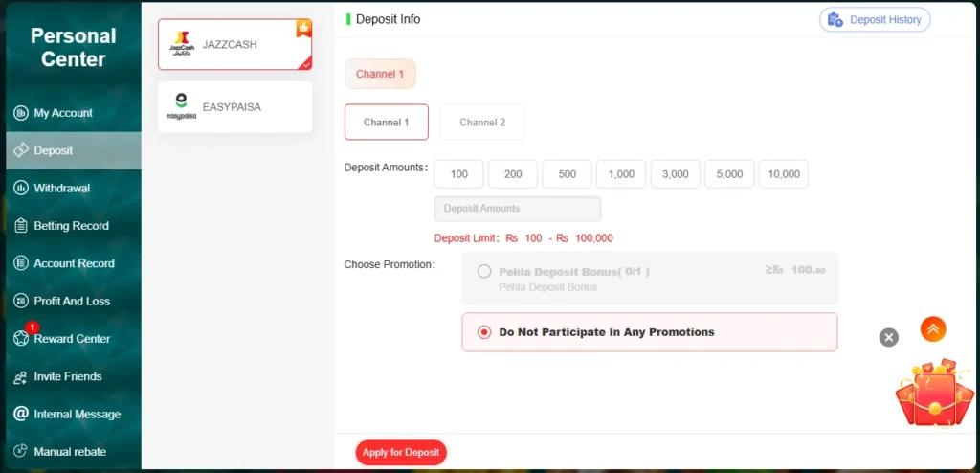980x473 pixels.
Task: Open Internal Message menu item
Action: tap(74, 415)
